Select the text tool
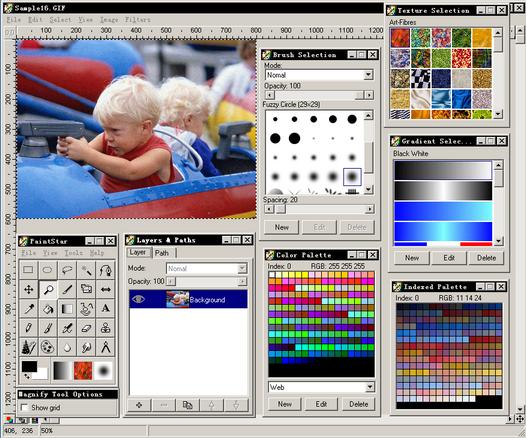Screen dimensions: 526x438 106,309
